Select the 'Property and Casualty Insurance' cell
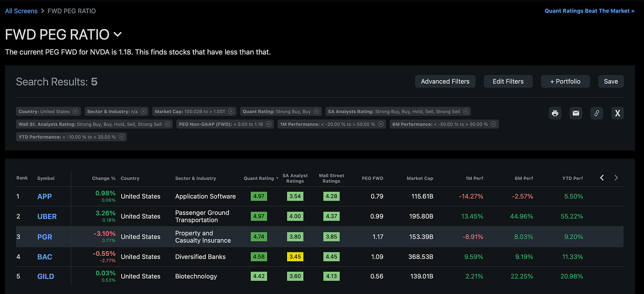Image resolution: width=644 pixels, height=294 pixels. pos(203,237)
